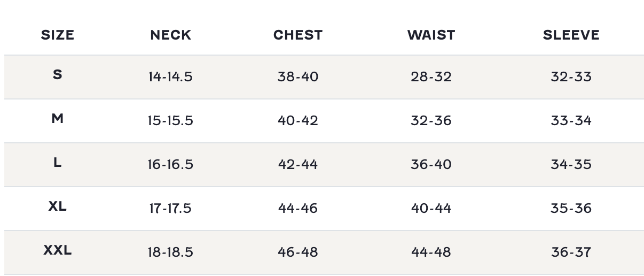The width and height of the screenshot is (644, 276).
Task: Select waist value 32-36
Action: point(431,121)
